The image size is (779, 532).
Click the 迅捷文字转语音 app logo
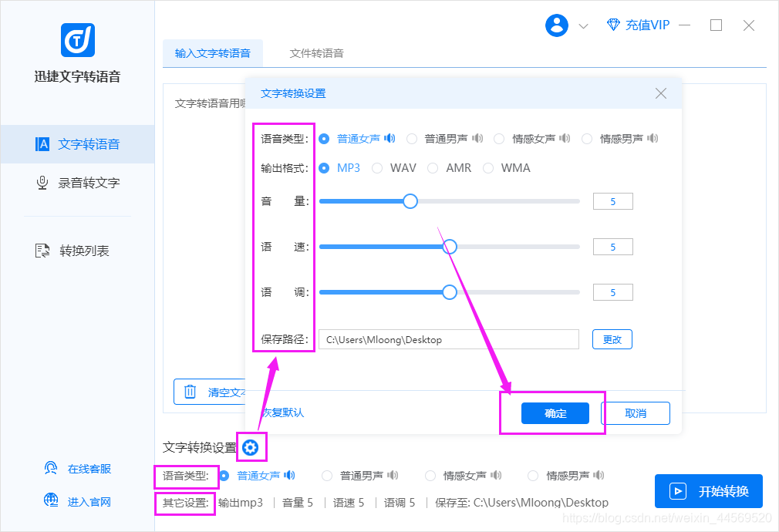tap(77, 40)
